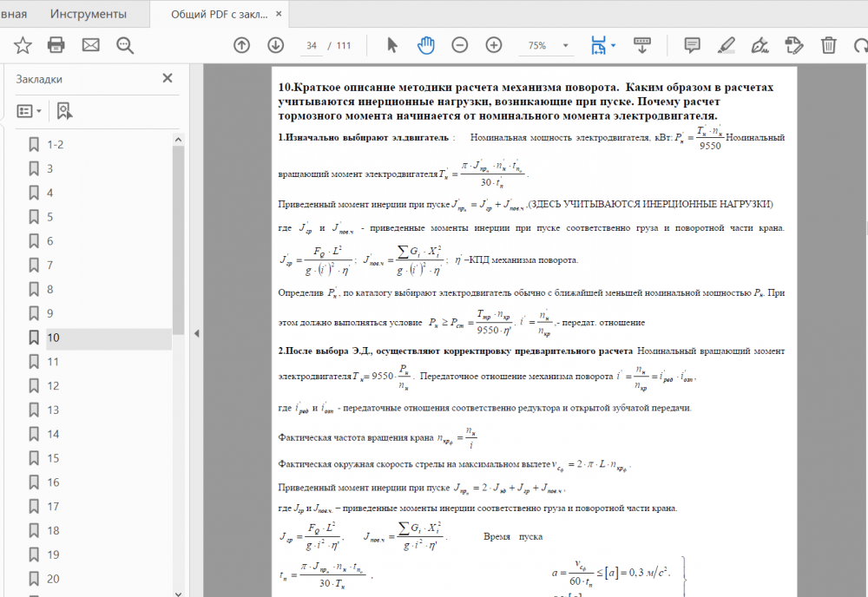Zoom out with minus button

[459, 45]
